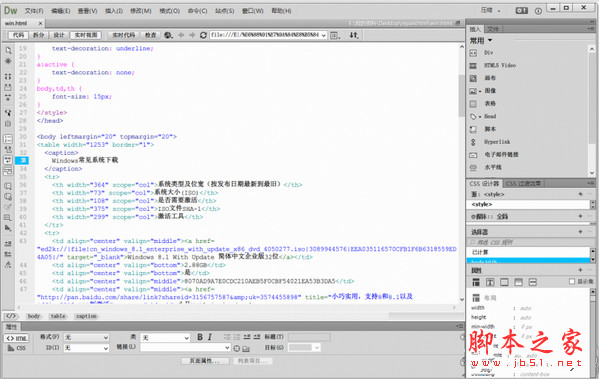
Task: Add a CSS source with the plus button
Action: [x=580, y=194]
